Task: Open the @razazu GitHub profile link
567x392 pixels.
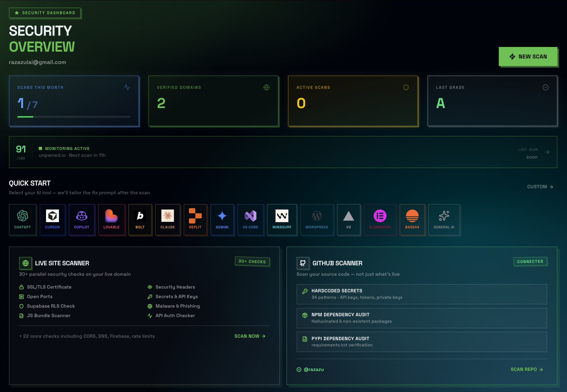Action: click(x=314, y=369)
